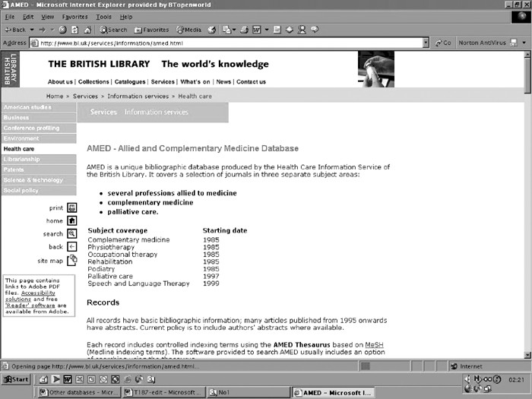Switch to the No1 taskbar window
Image resolution: width=532 pixels, height=399 pixels.
click(249, 393)
